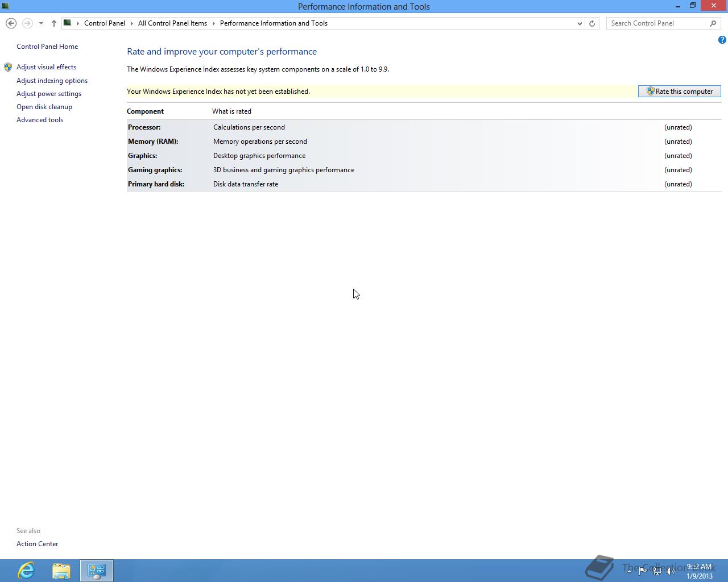Viewport: 728px width, 582px height.
Task: Click shield icon beside Adjust visual effects
Action: point(8,67)
